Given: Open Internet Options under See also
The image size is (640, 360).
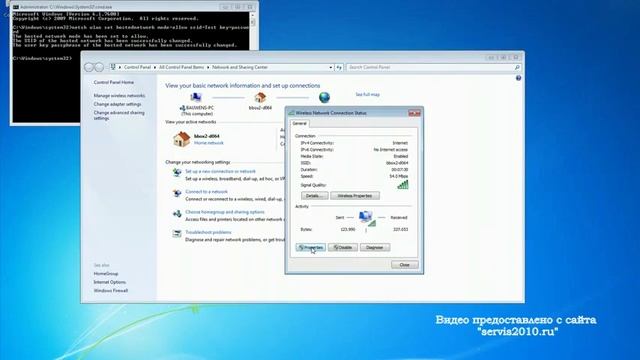Looking at the screenshot, I should [109, 282].
